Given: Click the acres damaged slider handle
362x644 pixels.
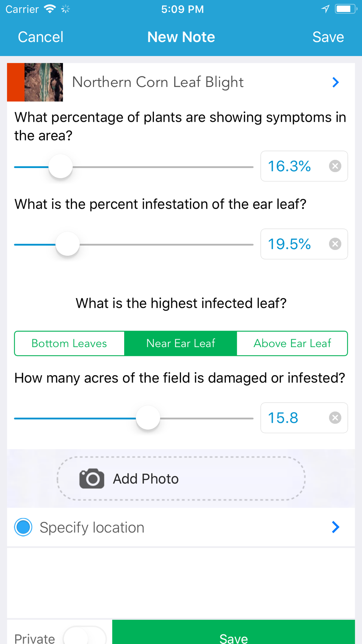Looking at the screenshot, I should pyautogui.click(x=148, y=418).
